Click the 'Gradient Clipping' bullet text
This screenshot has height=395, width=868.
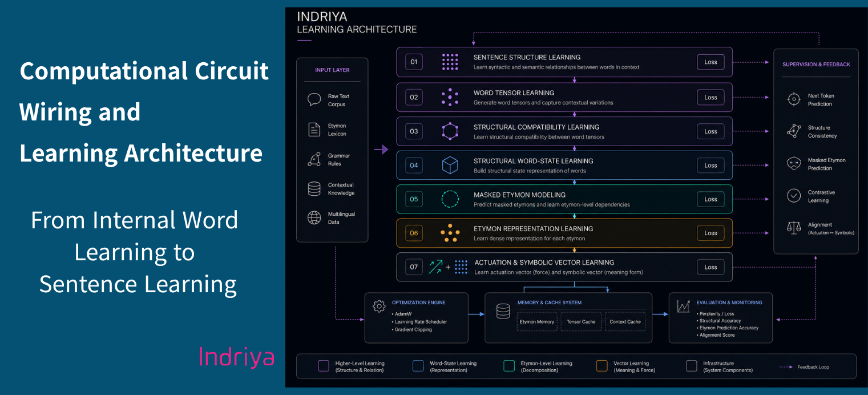click(414, 329)
